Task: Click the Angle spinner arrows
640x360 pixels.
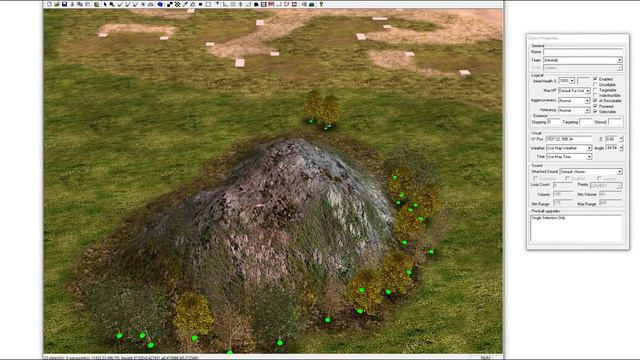Action: coord(621,148)
